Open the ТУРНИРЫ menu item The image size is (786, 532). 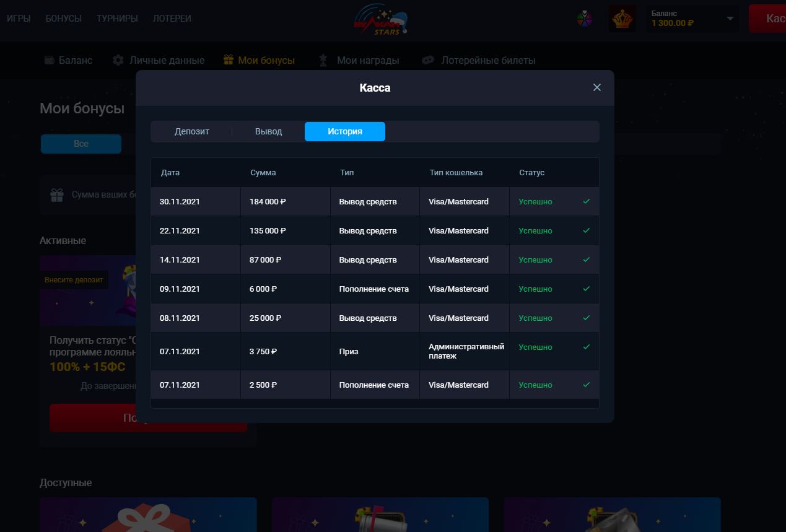(117, 19)
